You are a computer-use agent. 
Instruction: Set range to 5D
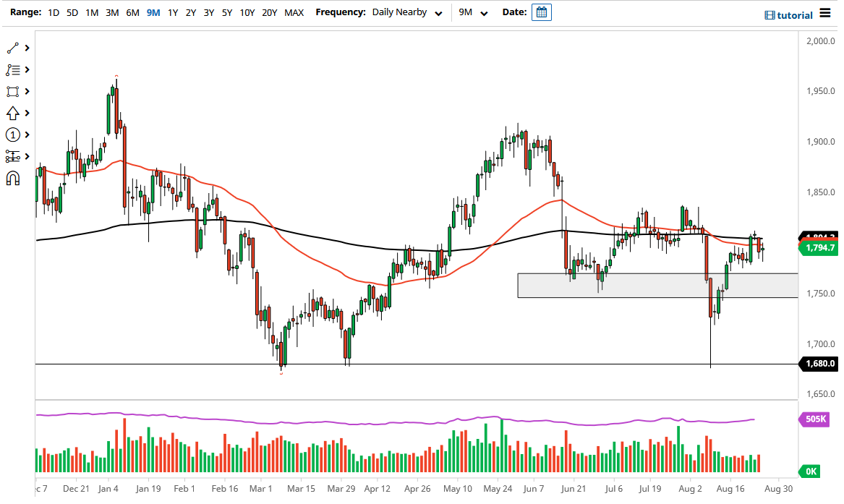tap(72, 12)
